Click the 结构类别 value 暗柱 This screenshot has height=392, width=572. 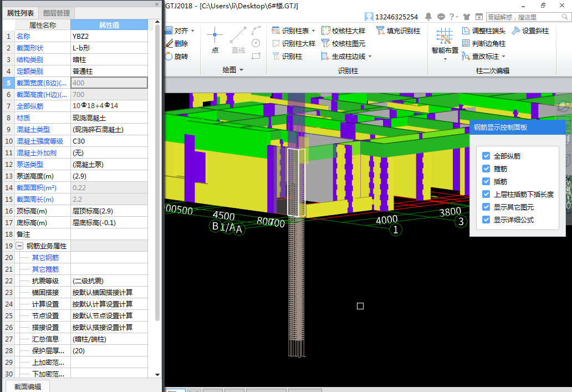click(x=109, y=59)
